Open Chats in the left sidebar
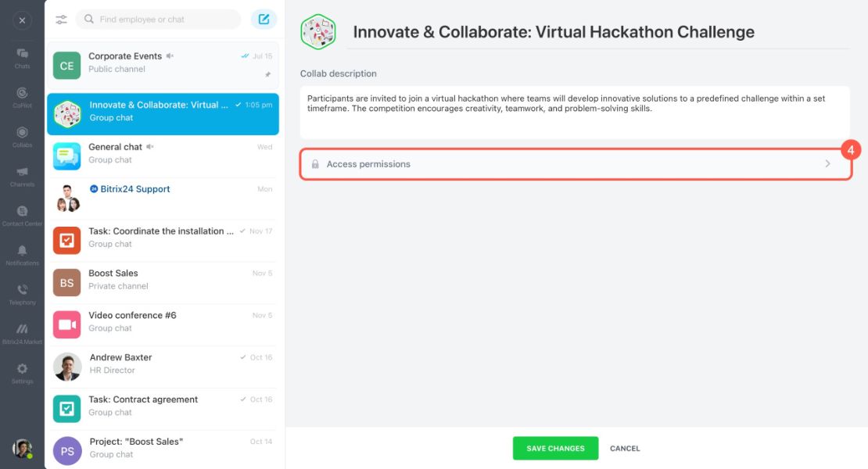The image size is (868, 469). pos(22,58)
